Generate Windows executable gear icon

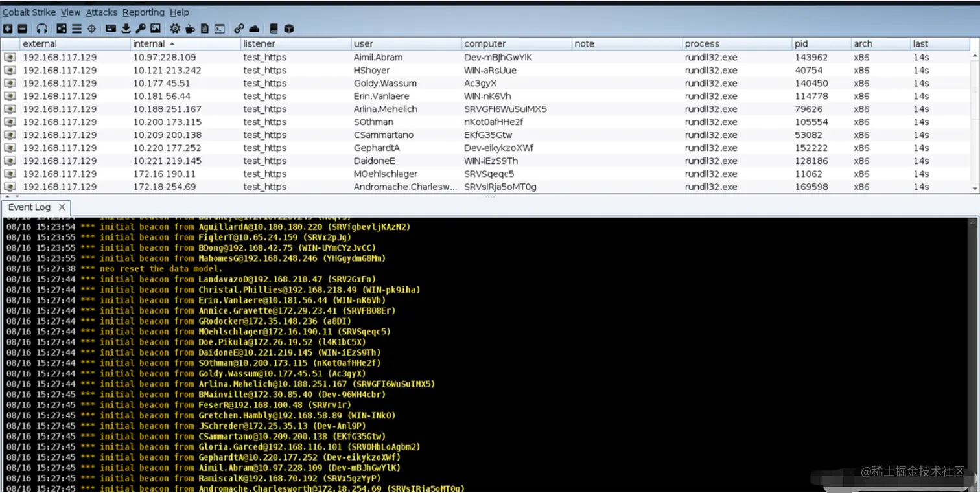[x=175, y=29]
